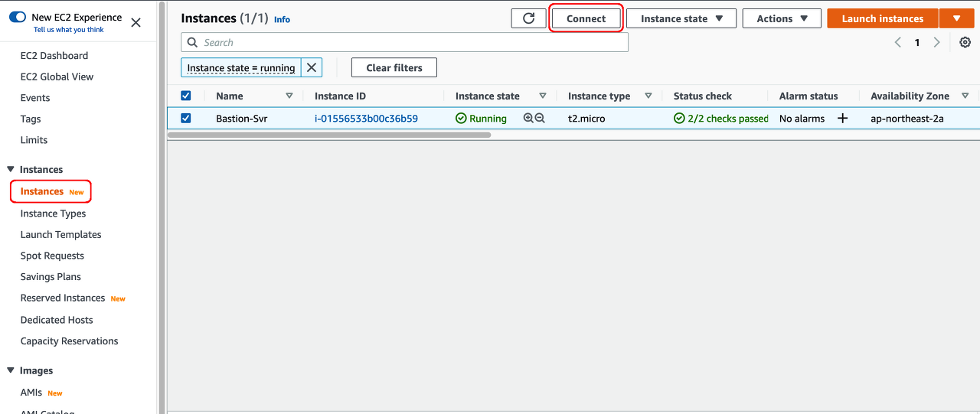Open EC2 Global View
This screenshot has height=414, width=980.
coord(57,77)
